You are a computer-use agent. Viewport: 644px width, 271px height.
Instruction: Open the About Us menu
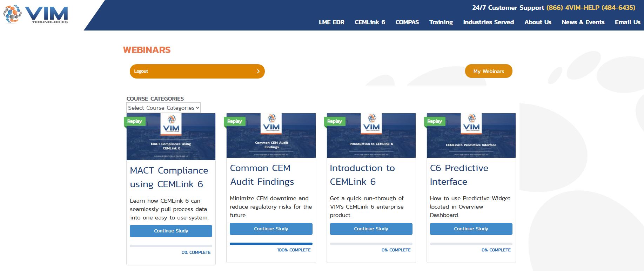tap(538, 22)
